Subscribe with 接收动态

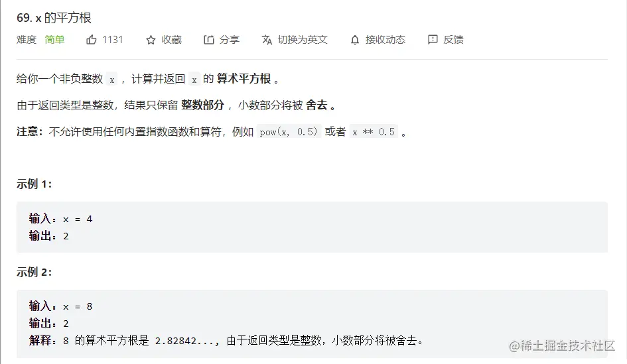tap(385, 40)
